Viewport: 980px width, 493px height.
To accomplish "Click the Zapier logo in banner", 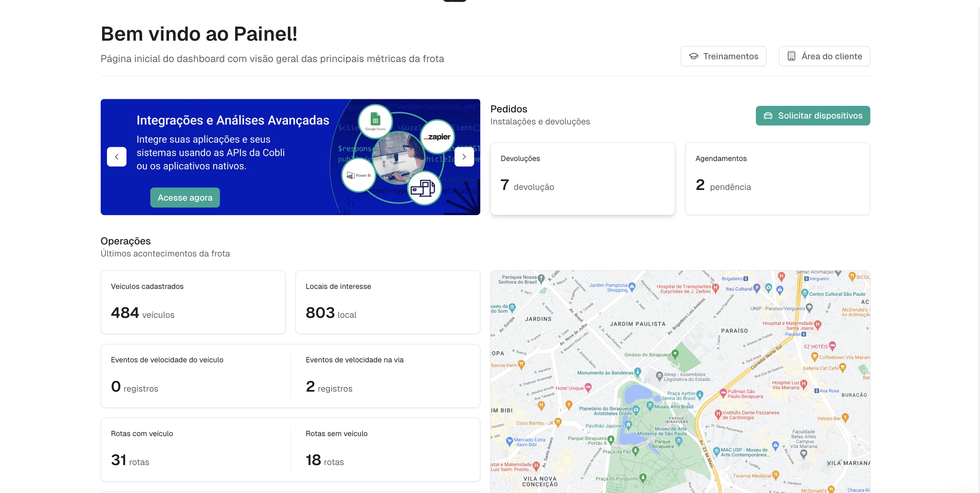I will (x=437, y=137).
